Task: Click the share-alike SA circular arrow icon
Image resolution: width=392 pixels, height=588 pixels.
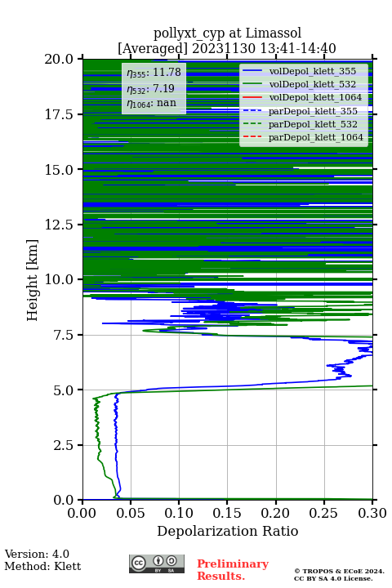Action: coord(171,560)
